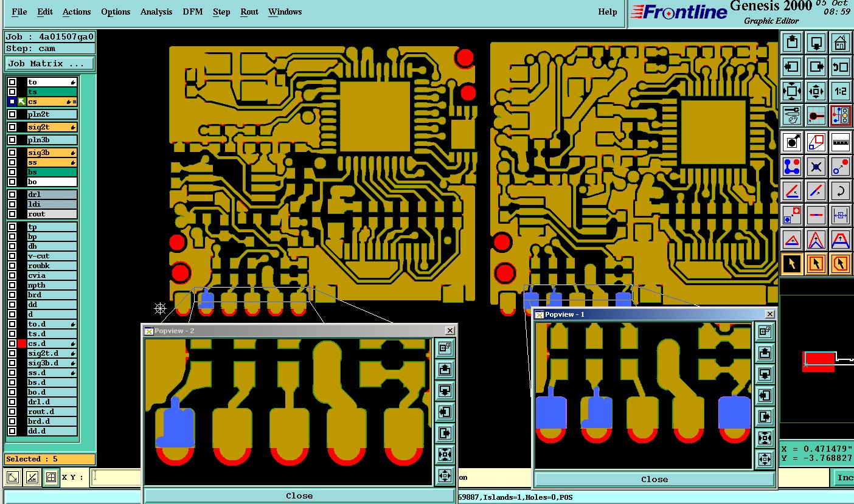
Task: Select the move point blue-red circle tool
Action: (x=841, y=166)
